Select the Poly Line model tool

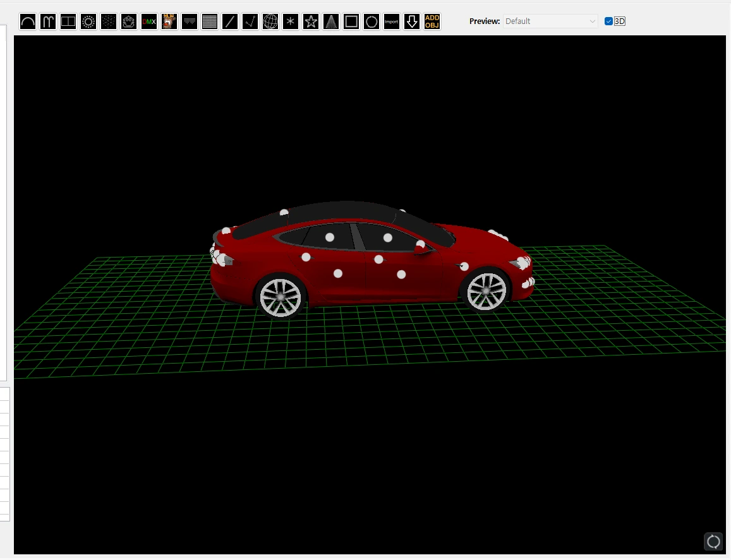pos(250,21)
